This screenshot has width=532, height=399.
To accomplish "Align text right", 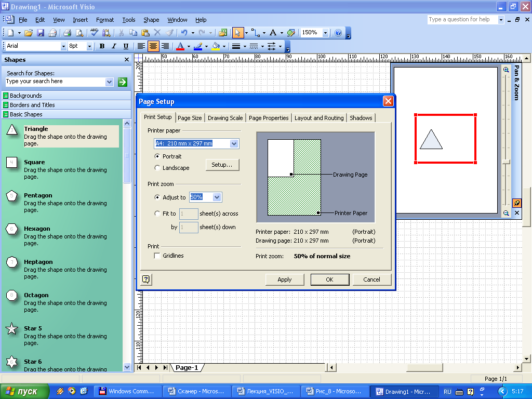I will coord(165,46).
